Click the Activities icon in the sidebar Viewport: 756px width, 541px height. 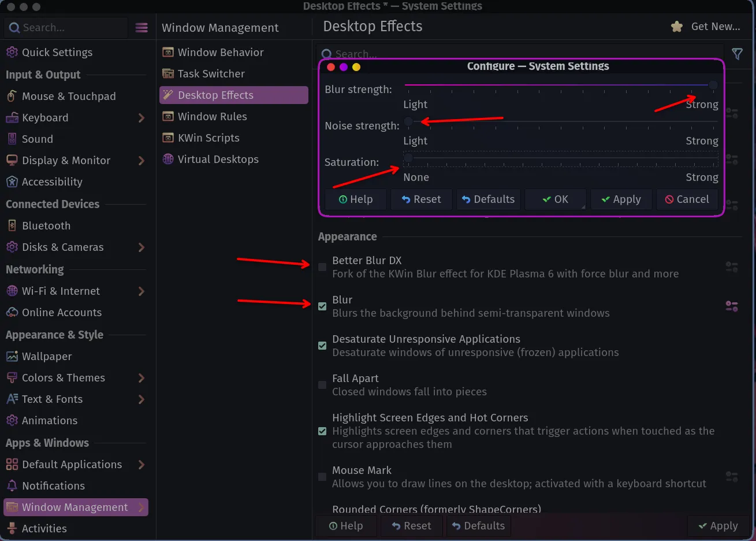(x=12, y=529)
